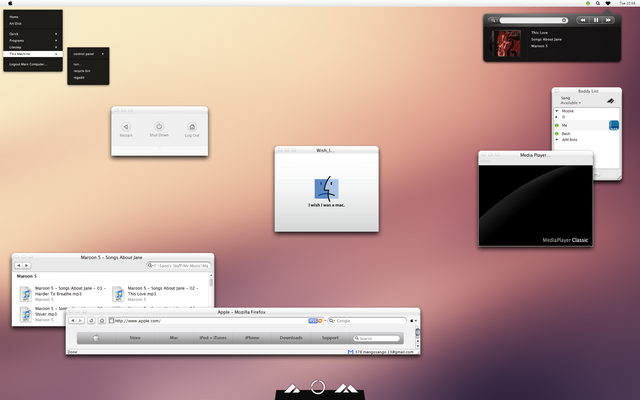
Task: Click the Firefox URL address field
Action: pos(208,321)
